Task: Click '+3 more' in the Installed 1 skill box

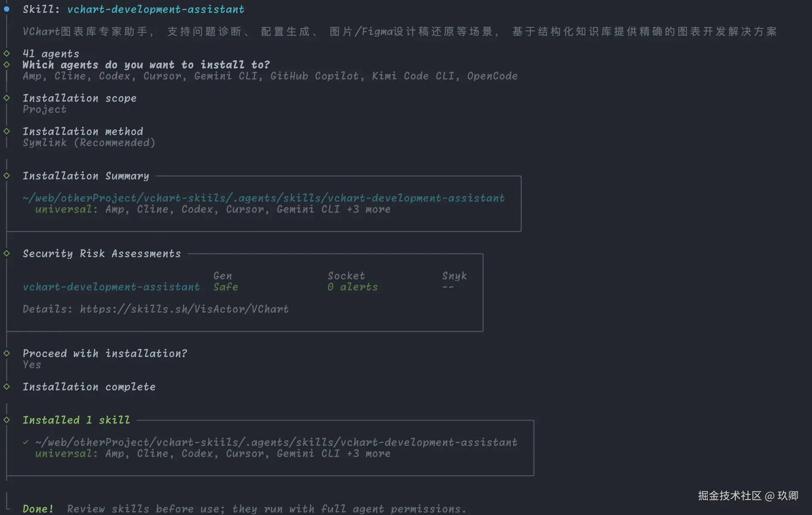Action: point(368,454)
